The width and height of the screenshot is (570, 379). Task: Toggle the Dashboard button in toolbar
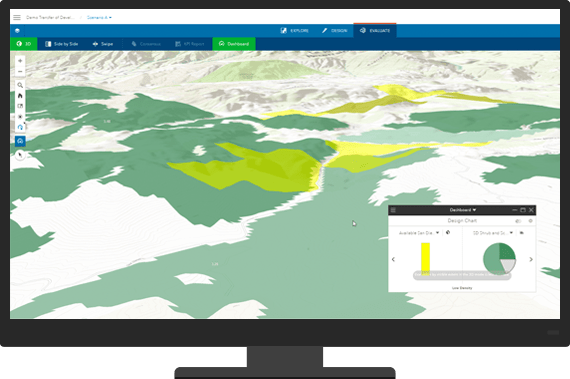click(234, 44)
